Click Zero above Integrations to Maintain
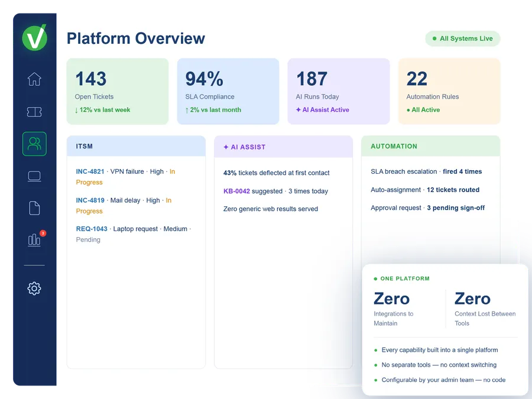 (x=391, y=299)
